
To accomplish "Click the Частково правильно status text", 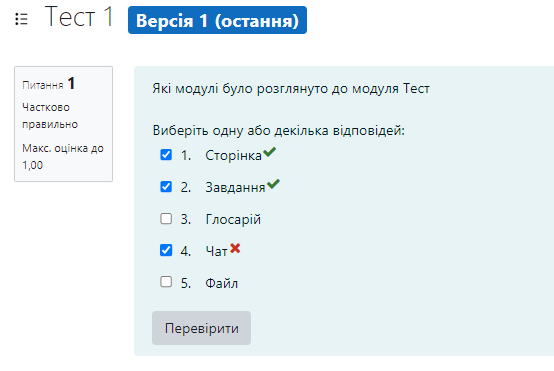I will 50,116.
